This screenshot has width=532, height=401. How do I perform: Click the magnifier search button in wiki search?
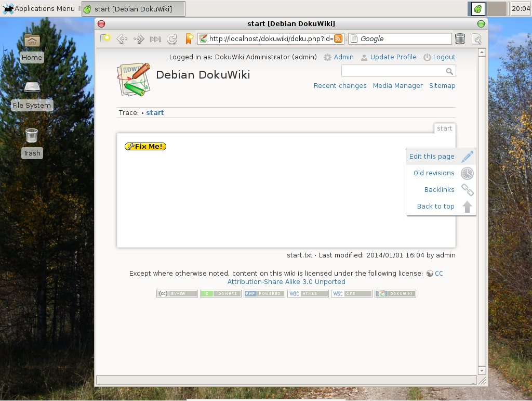(449, 71)
